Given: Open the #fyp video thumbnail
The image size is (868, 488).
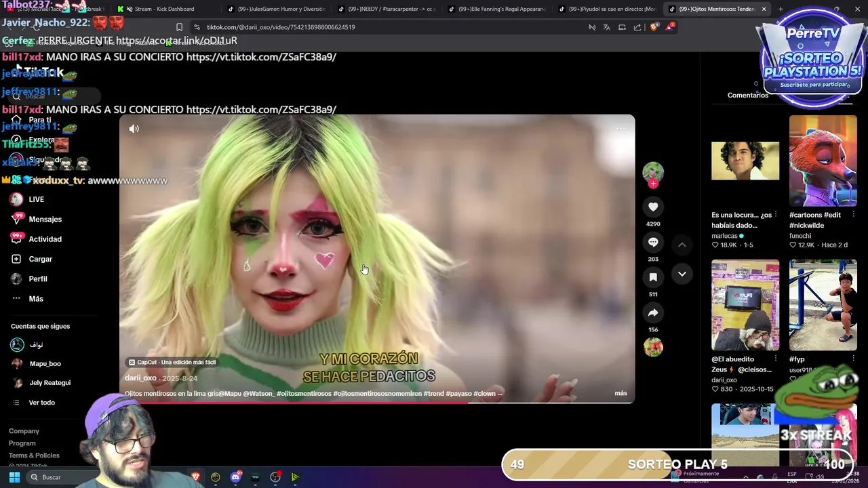Looking at the screenshot, I should click(x=823, y=304).
